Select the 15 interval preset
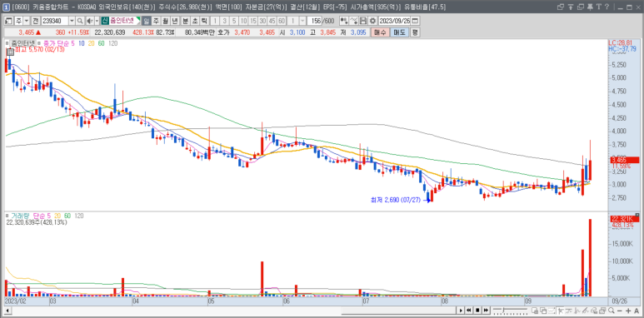 253,21
